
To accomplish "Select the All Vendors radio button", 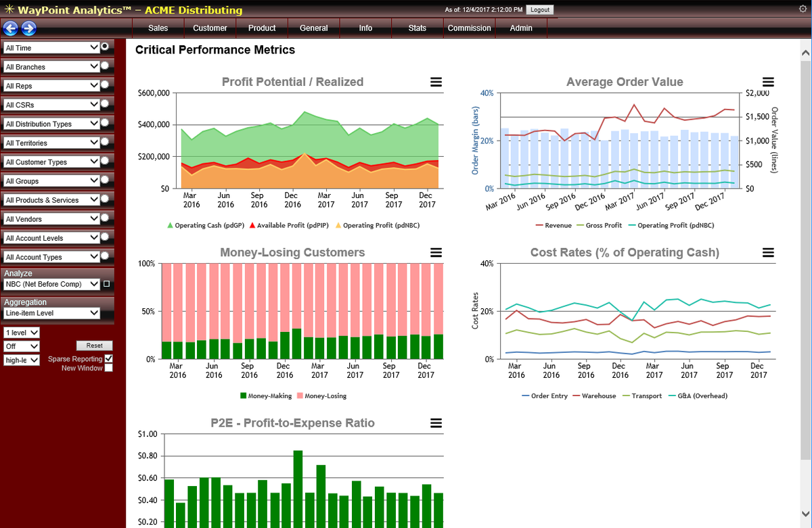I will (x=106, y=218).
